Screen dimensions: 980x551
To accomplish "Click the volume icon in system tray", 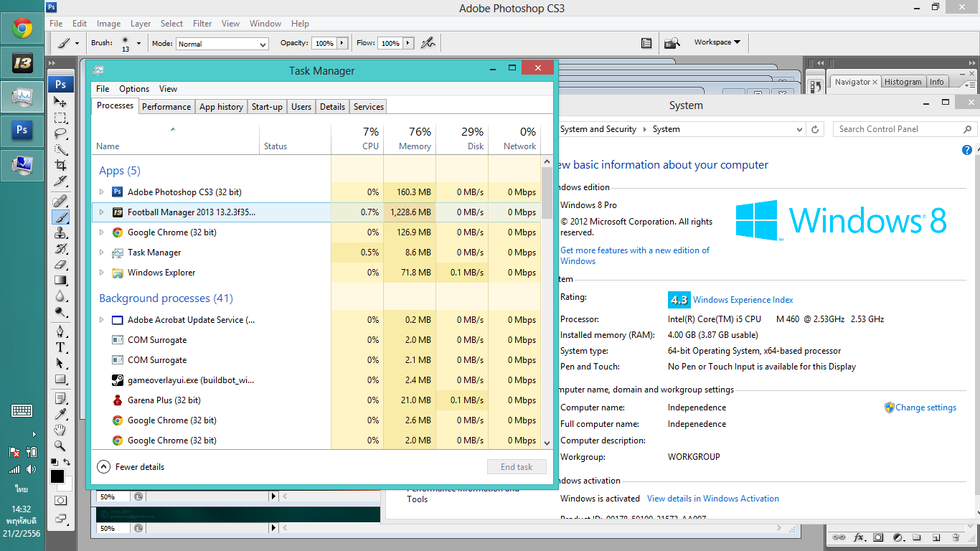I will (x=31, y=470).
